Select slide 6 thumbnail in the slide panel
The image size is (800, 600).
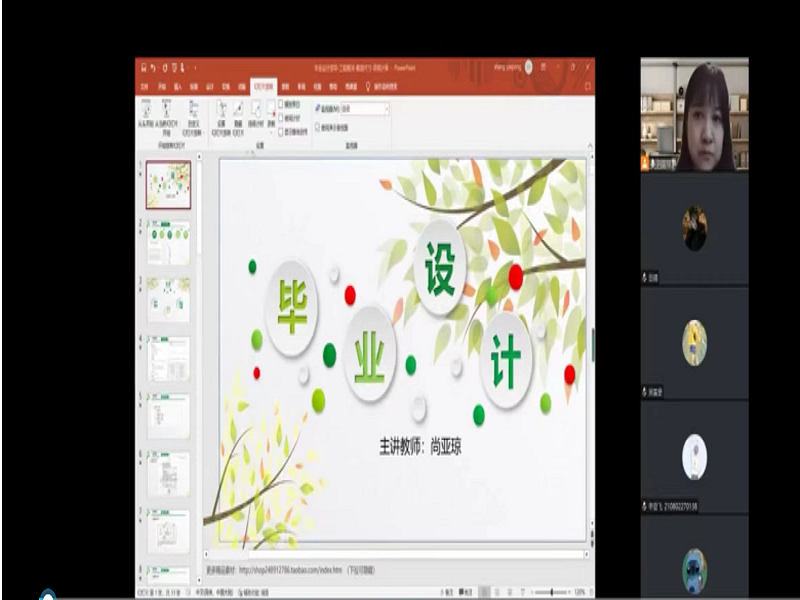pyautogui.click(x=168, y=474)
